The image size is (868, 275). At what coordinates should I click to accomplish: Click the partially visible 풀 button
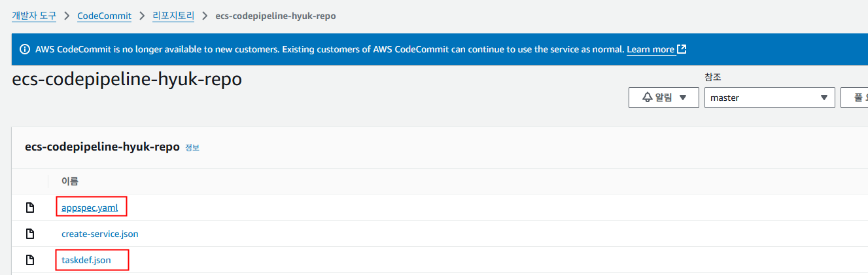click(854, 98)
